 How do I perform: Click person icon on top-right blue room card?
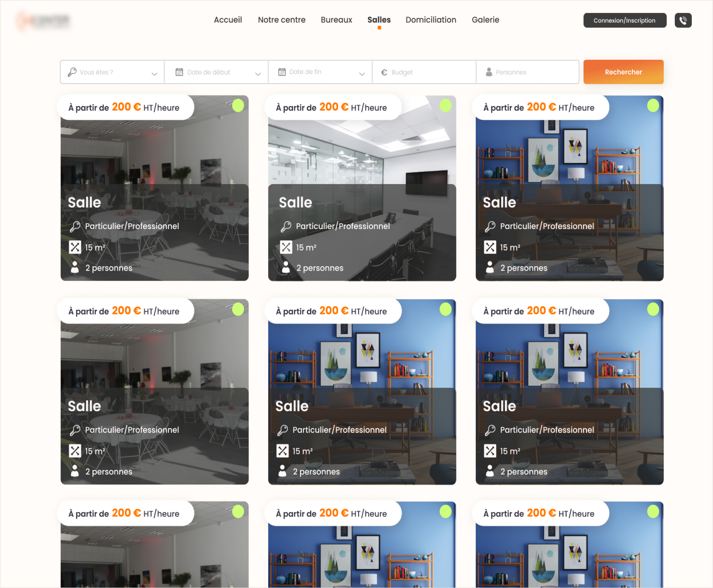coord(490,267)
